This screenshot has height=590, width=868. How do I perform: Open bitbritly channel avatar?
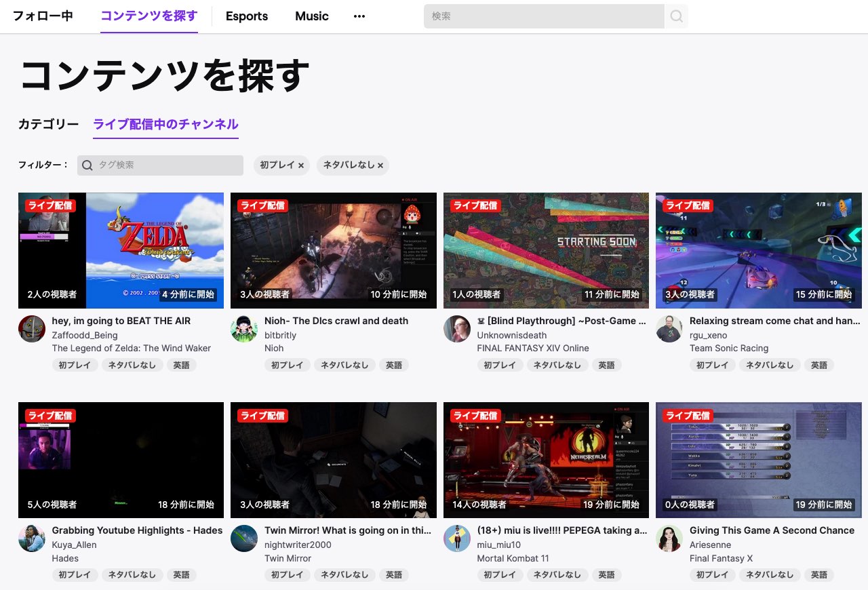coord(244,329)
